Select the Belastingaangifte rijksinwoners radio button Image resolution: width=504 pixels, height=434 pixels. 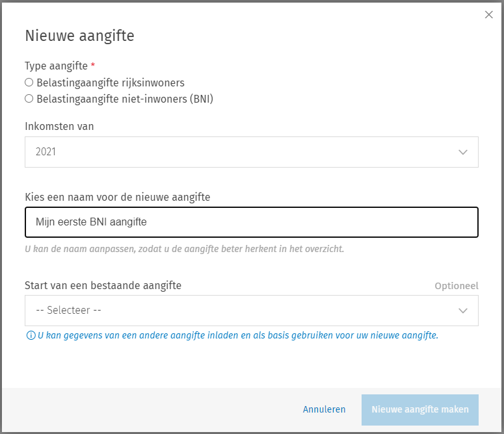click(29, 83)
